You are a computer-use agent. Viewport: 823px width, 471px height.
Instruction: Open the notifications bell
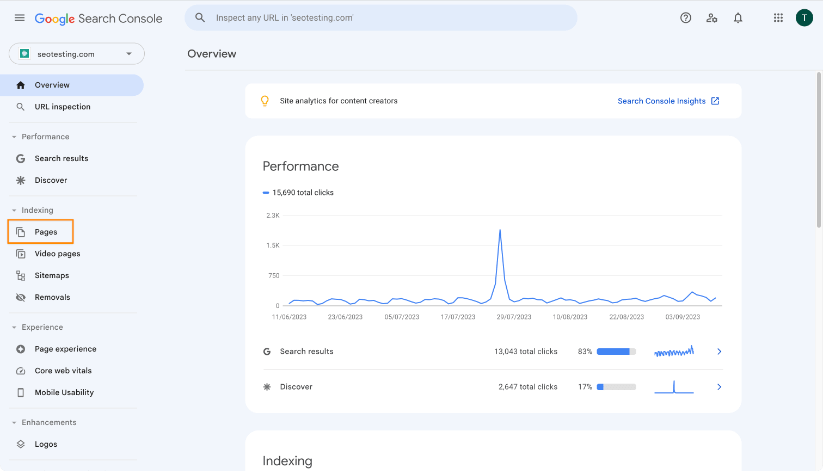click(738, 18)
